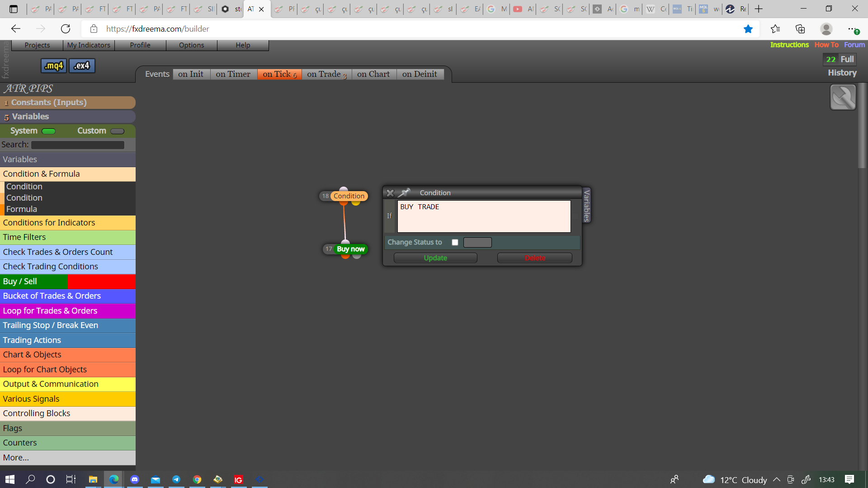Open the Help menu

tap(243, 45)
